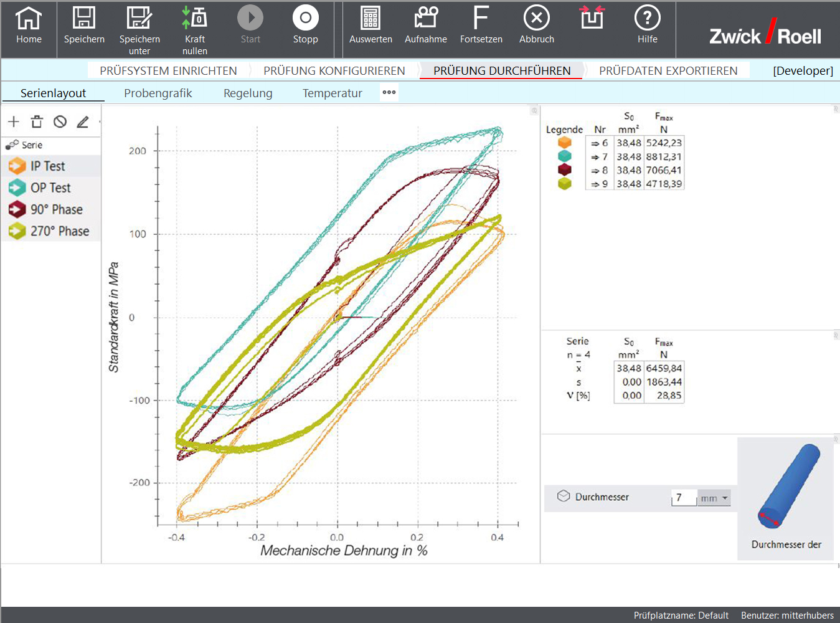The height and width of the screenshot is (623, 840).
Task: Open the Temperatur tab
Action: [x=332, y=93]
